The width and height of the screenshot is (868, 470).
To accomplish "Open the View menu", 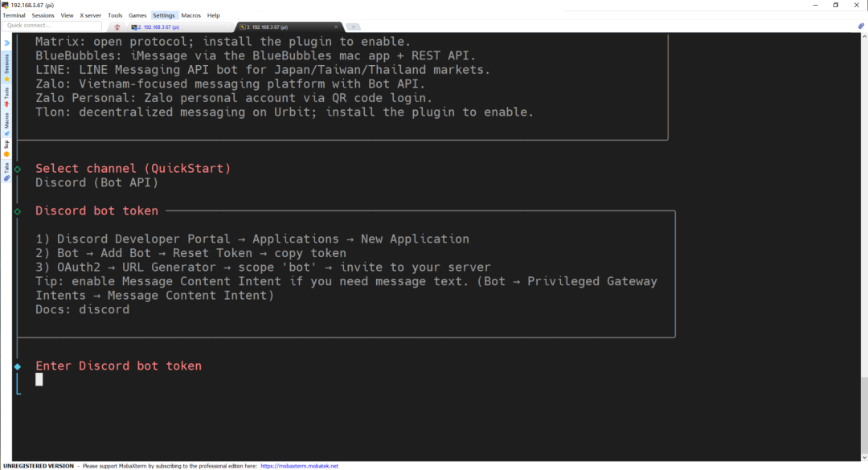I will 67,15.
